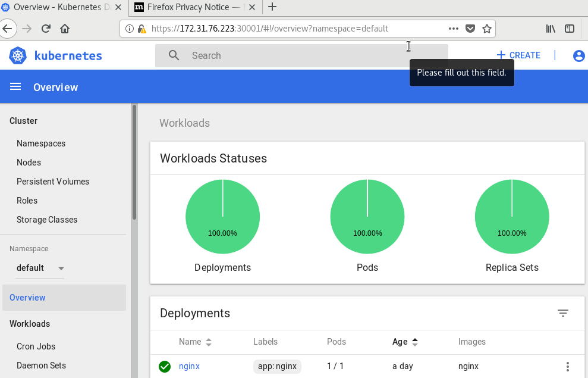
Task: Click the Kubernetes helm logo
Action: [18, 55]
